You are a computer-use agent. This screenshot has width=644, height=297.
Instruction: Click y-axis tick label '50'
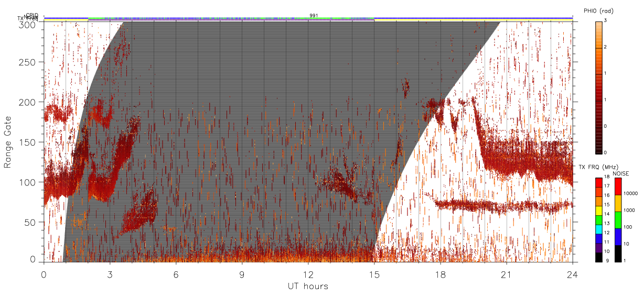tap(31, 222)
